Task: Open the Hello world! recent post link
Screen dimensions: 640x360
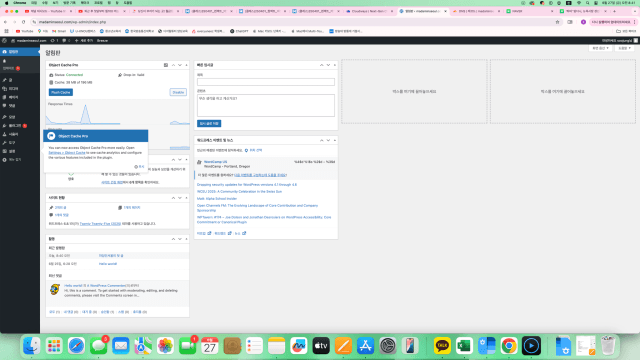Action: point(108,264)
